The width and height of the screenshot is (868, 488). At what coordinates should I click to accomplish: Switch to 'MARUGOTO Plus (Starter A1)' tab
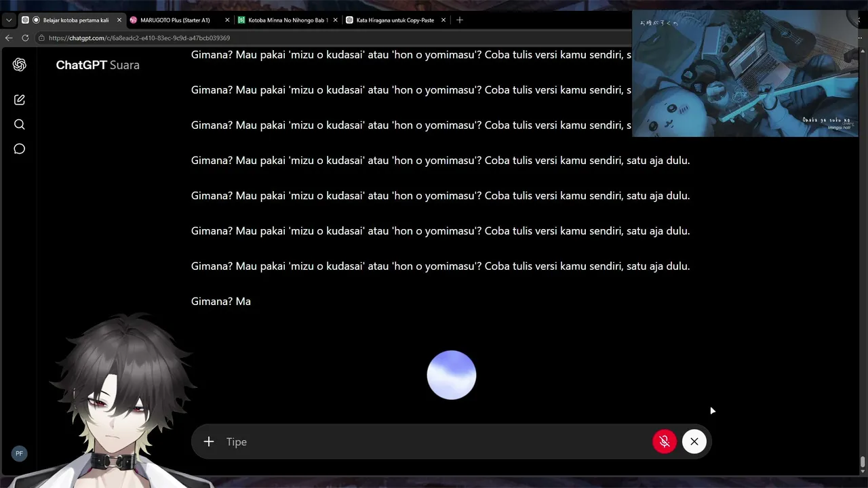[180, 20]
